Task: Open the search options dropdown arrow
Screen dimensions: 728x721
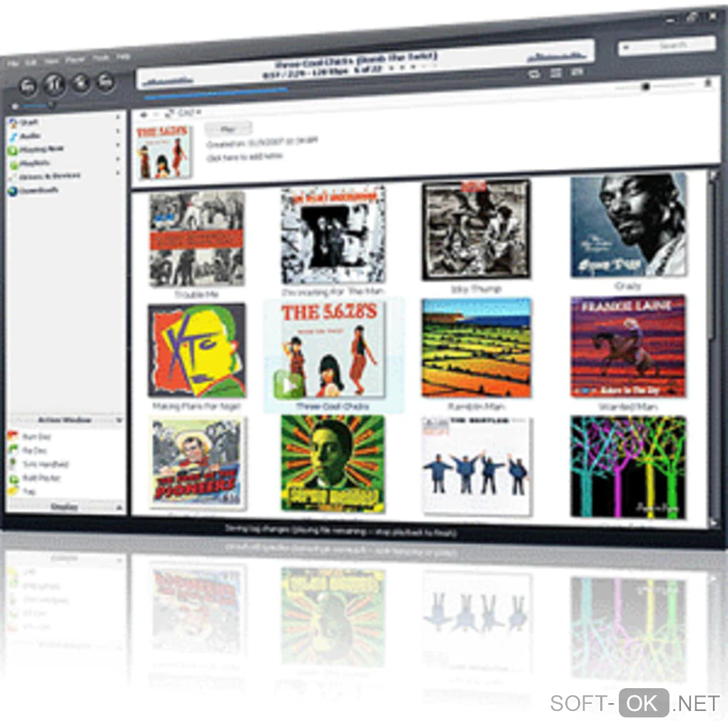Action: coord(626,47)
